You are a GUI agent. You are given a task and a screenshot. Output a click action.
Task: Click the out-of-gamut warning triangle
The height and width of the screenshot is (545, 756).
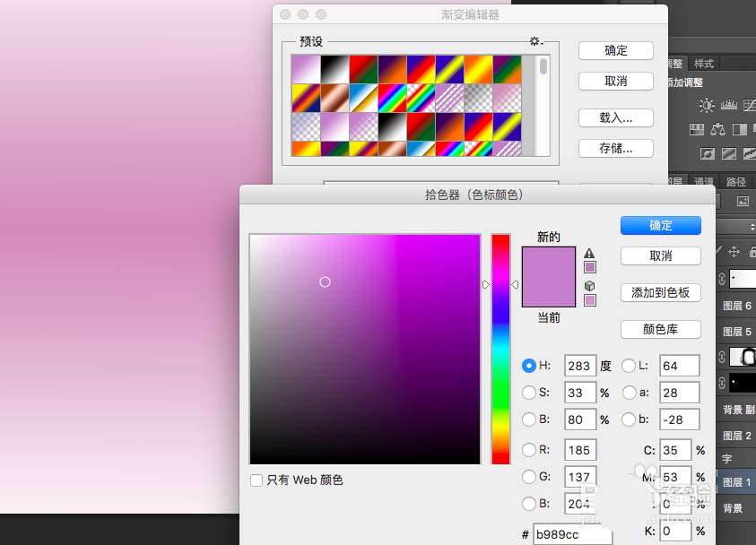click(x=589, y=253)
